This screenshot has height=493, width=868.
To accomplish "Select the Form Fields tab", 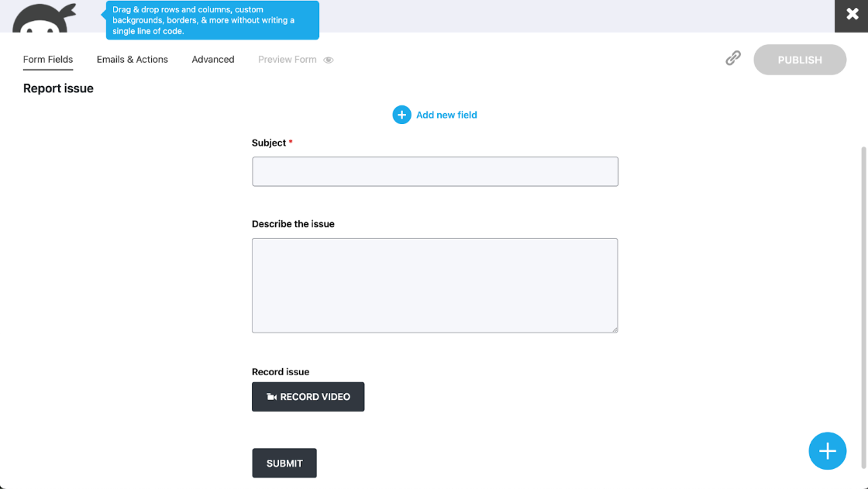I will [47, 59].
